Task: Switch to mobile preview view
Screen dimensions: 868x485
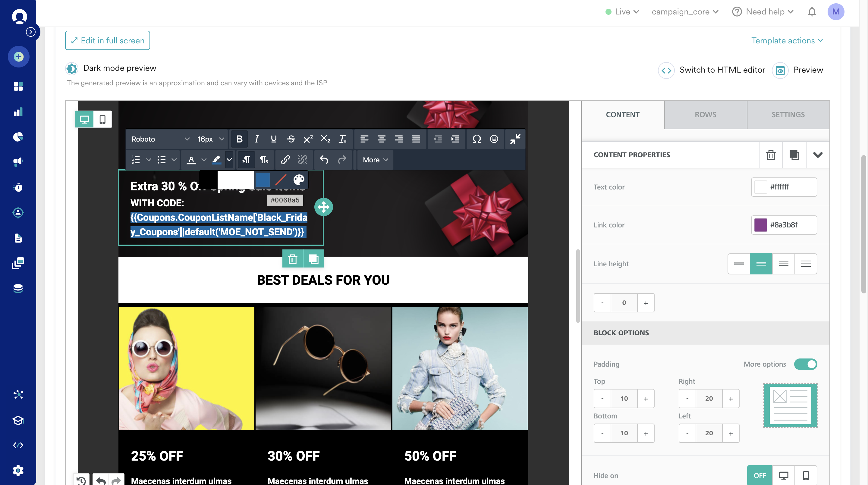Action: pyautogui.click(x=102, y=119)
